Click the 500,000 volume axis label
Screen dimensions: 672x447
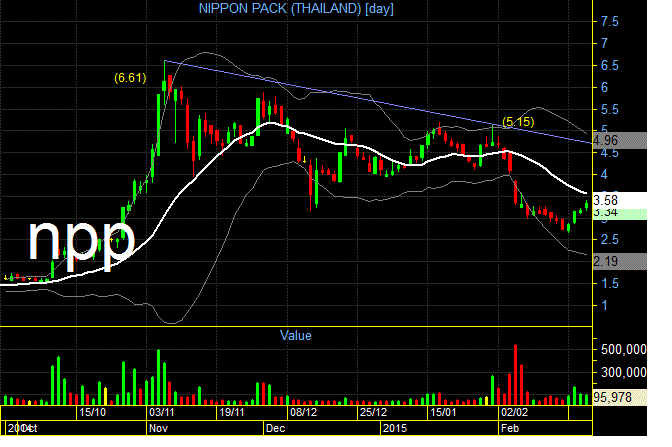point(624,350)
